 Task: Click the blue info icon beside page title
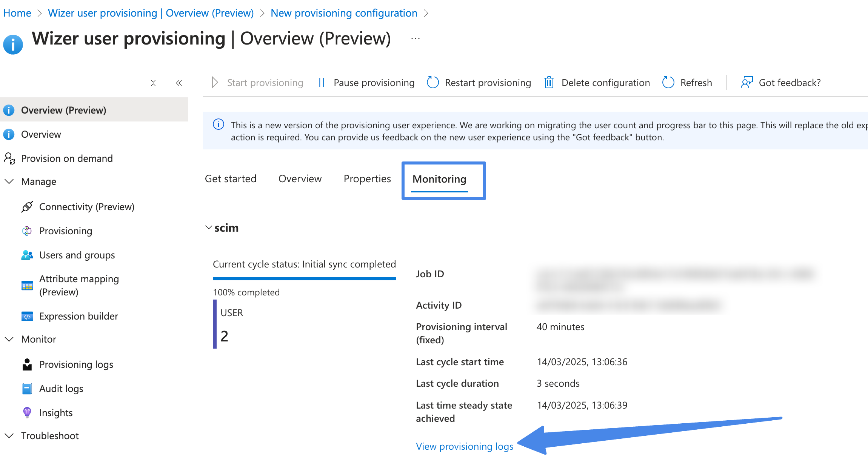pos(13,45)
